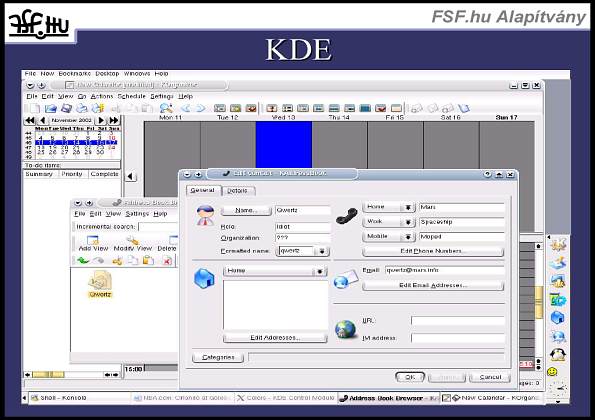Viewport: 595px width, 420px height.
Task: Click the red X Delete icon in Address Book toolbar
Action: [167, 260]
